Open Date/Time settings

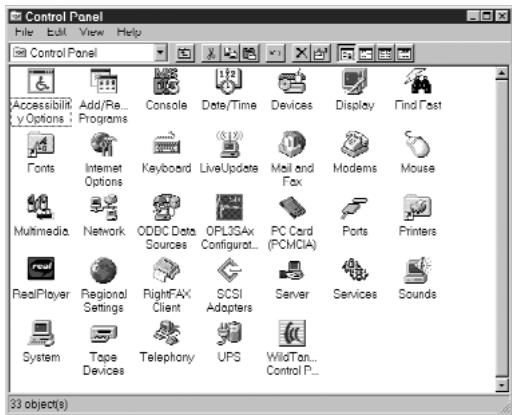229,81
